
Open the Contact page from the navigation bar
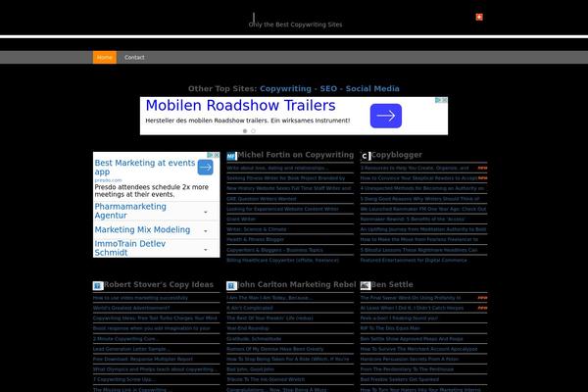tap(134, 58)
